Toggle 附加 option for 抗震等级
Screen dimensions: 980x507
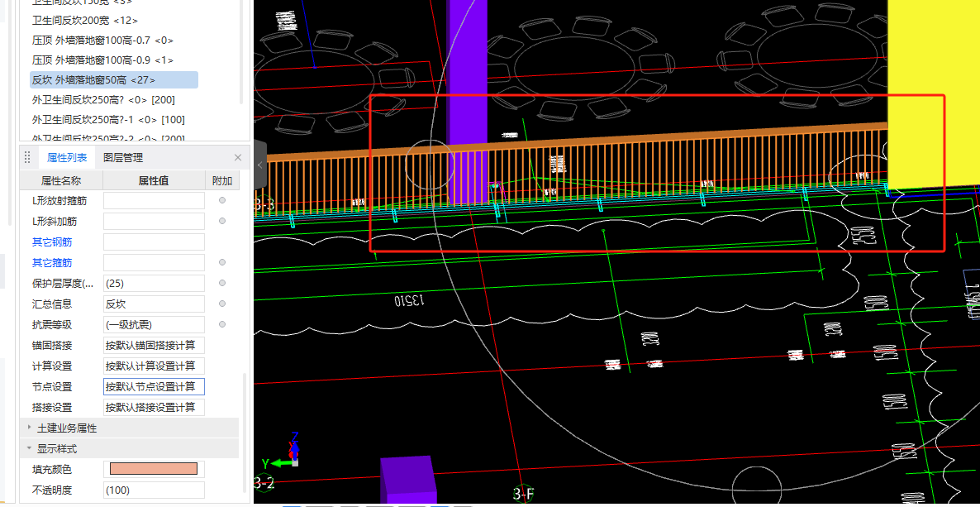click(222, 324)
